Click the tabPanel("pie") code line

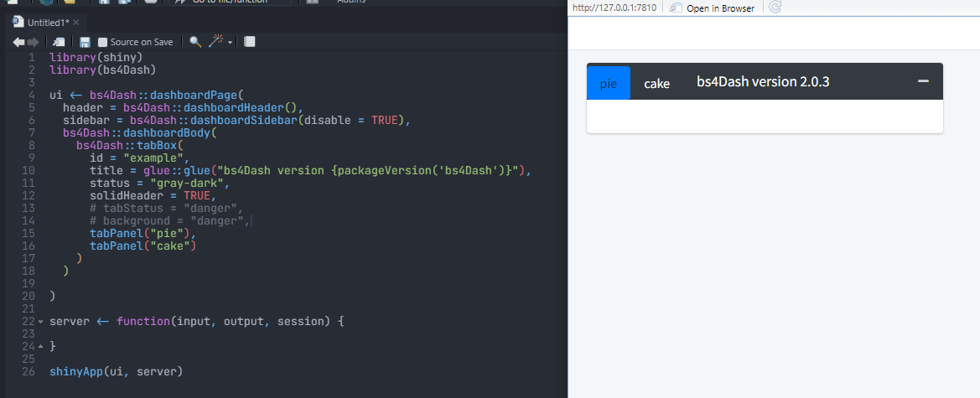(x=143, y=234)
